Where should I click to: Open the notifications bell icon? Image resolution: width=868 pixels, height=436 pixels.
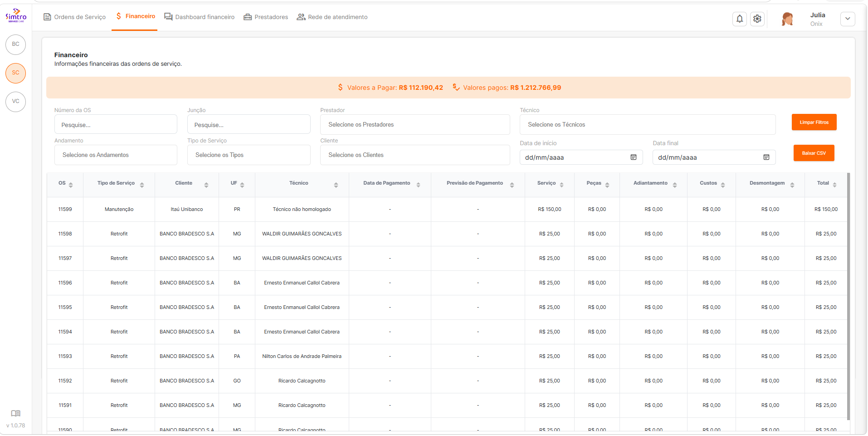pyautogui.click(x=740, y=19)
